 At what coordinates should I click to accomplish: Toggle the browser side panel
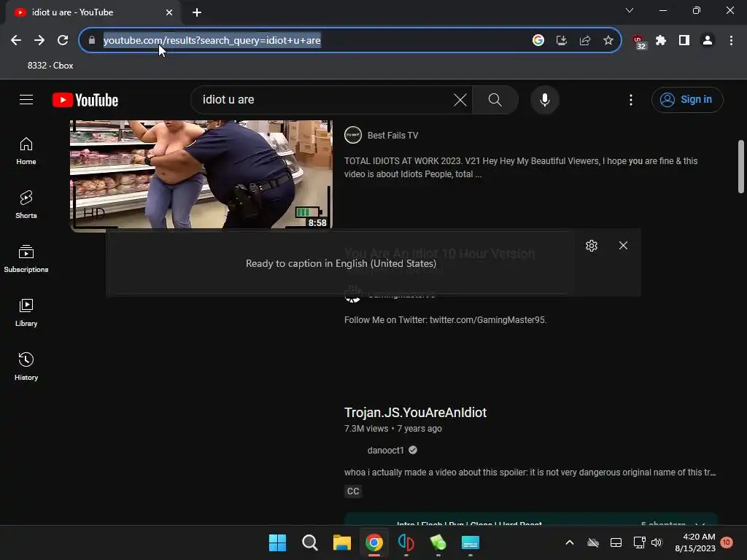tap(684, 41)
